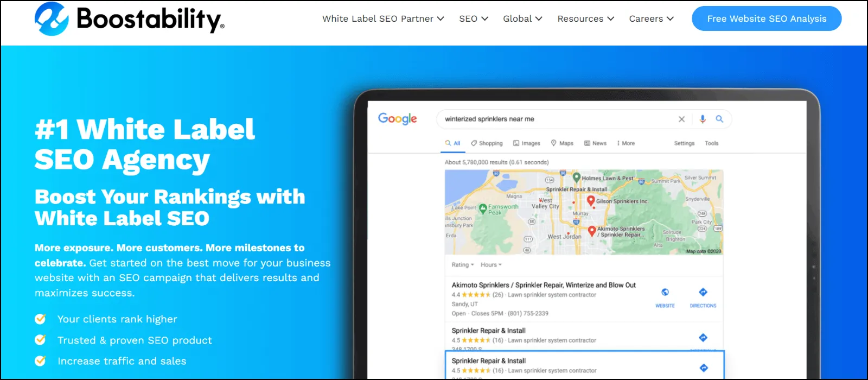
Task: Open the Boostability wordmark home link
Action: click(150, 19)
